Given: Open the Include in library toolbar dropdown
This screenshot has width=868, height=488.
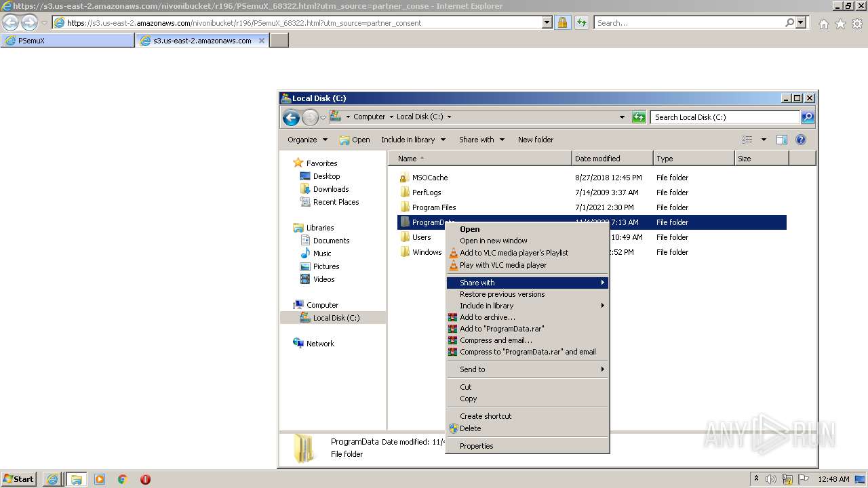Looking at the screenshot, I should tap(413, 140).
